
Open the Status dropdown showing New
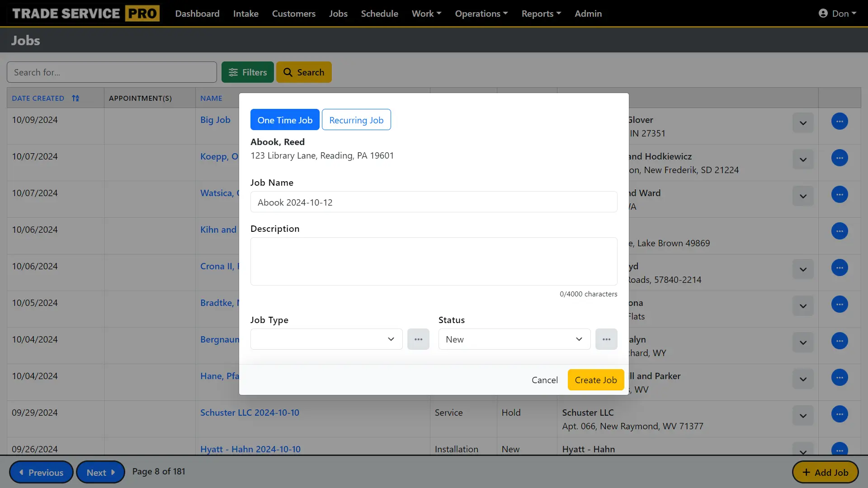pos(514,339)
